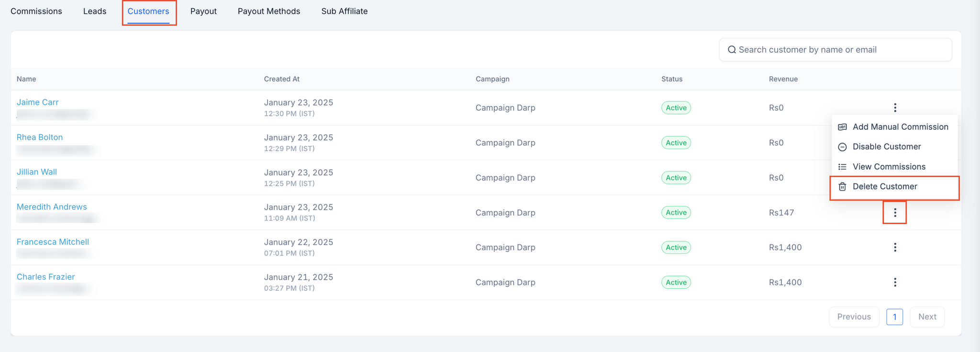Click January 21, 2025 created date
The height and width of the screenshot is (352, 980).
coord(299,277)
